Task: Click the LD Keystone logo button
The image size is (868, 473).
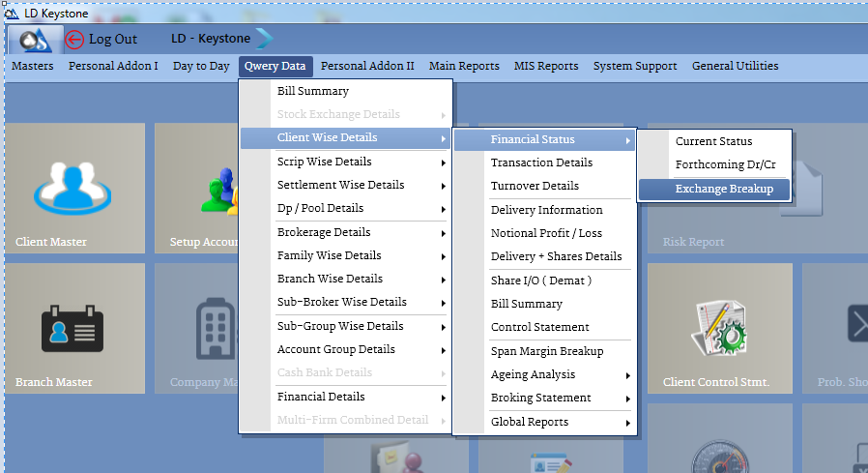Action: pyautogui.click(x=36, y=39)
